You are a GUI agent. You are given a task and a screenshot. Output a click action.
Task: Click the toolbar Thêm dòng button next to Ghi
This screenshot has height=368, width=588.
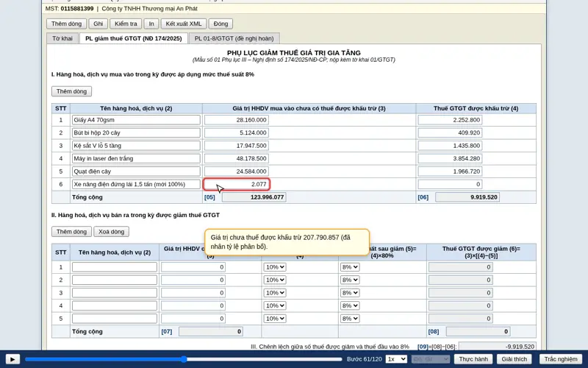click(66, 24)
